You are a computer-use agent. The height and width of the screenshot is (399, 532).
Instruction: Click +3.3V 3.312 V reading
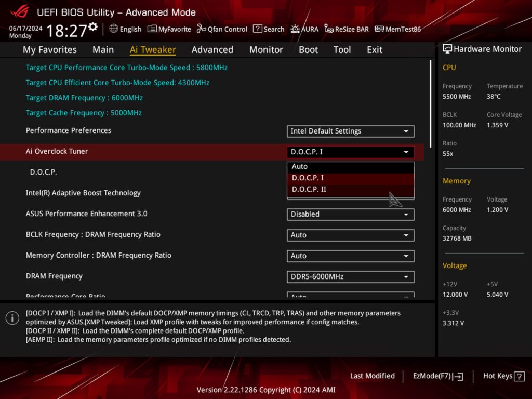453,323
